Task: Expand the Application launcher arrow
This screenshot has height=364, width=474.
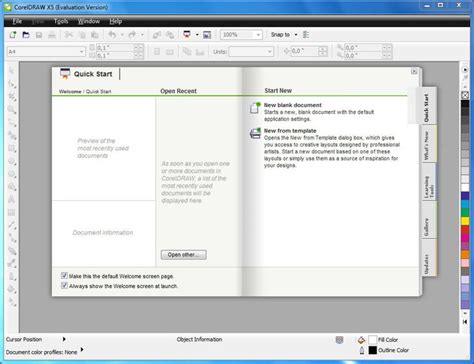Action: click(197, 35)
